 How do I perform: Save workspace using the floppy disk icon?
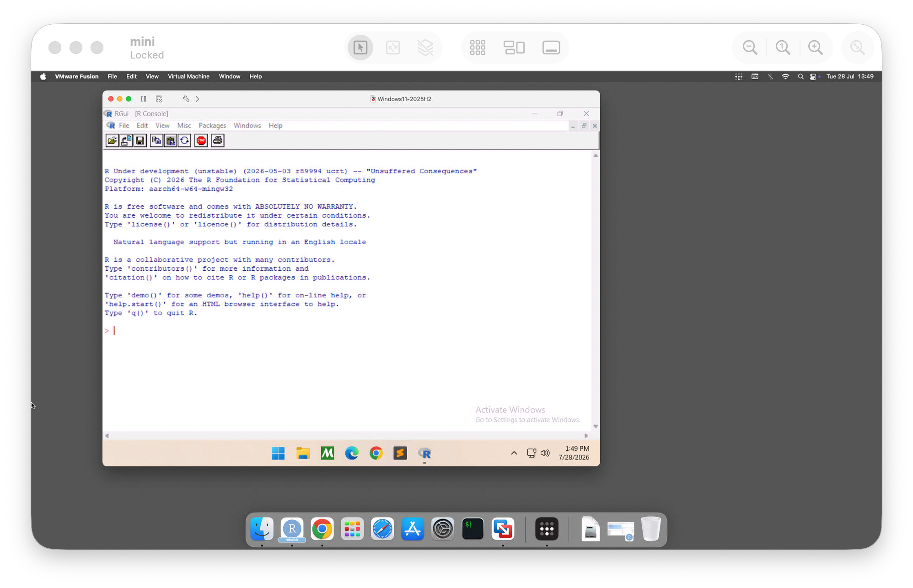click(x=140, y=140)
